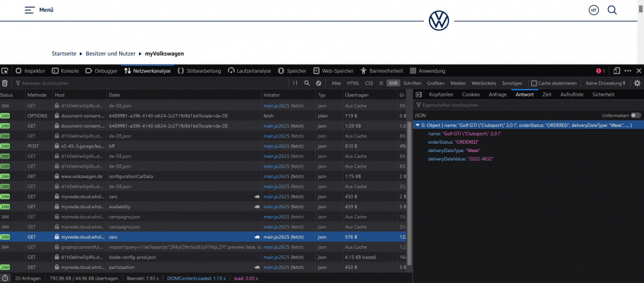Open the Web-Speicher tab
This screenshot has width=644, height=283.
[x=334, y=71]
